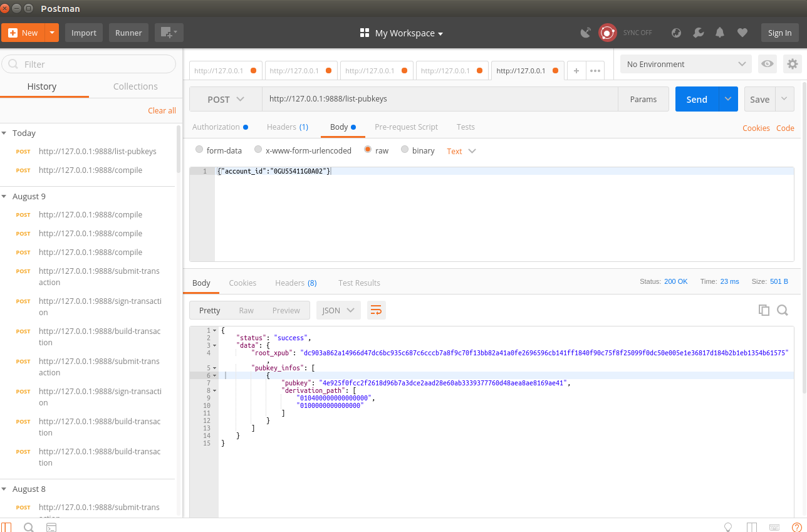The width and height of the screenshot is (807, 532).
Task: Open the request tab options ellipsis
Action: [x=595, y=71]
